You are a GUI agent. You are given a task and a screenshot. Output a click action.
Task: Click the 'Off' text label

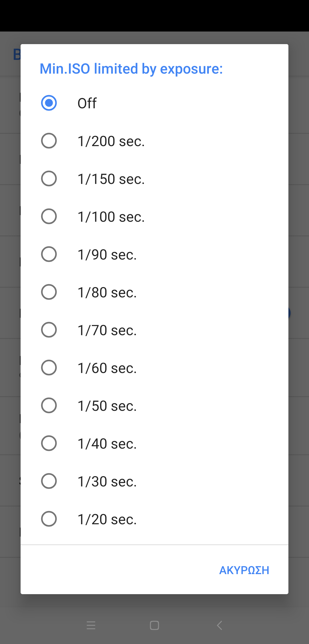click(x=87, y=103)
